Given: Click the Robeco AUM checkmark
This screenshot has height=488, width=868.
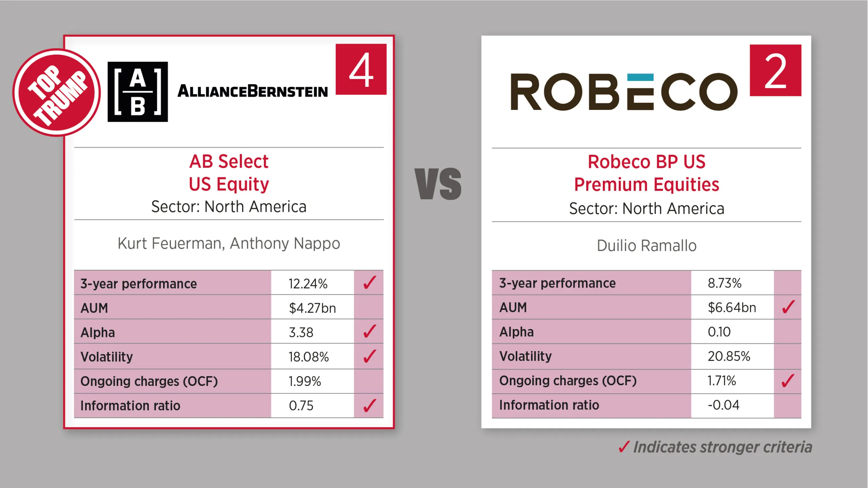Looking at the screenshot, I should point(788,307).
